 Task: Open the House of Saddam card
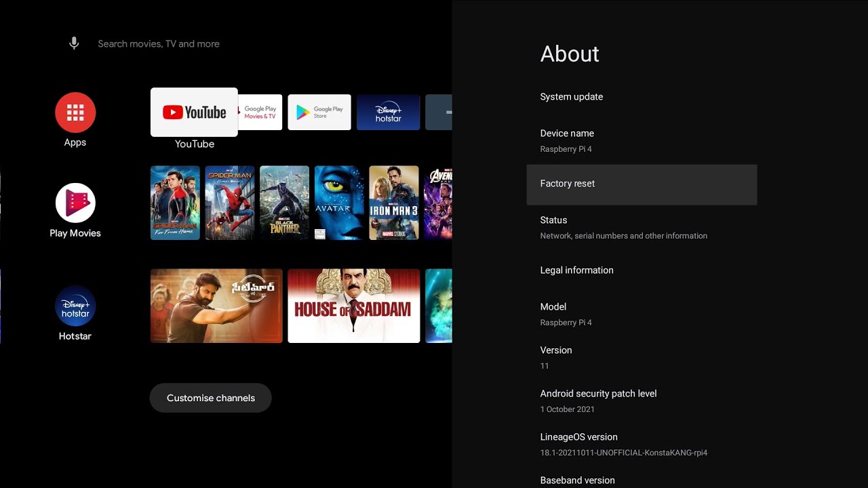(354, 306)
